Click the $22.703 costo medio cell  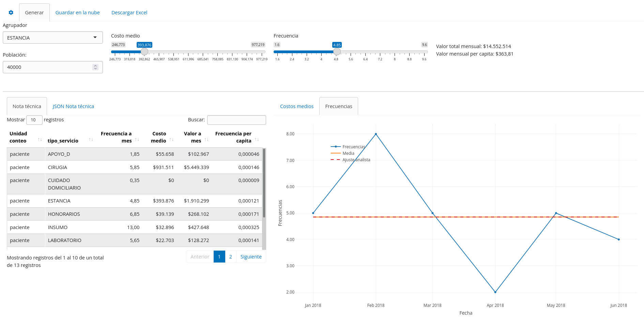[x=165, y=240]
